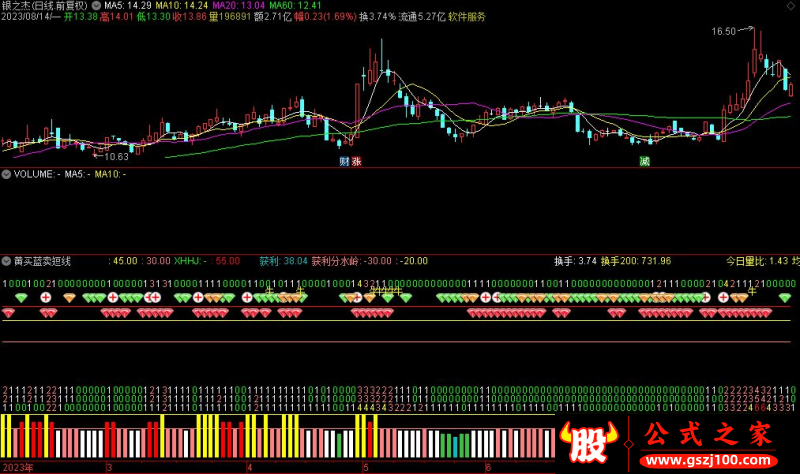The width and height of the screenshot is (800, 474).
Task: Click the 获利分水岭: -30.00 value
Action: click(352, 261)
